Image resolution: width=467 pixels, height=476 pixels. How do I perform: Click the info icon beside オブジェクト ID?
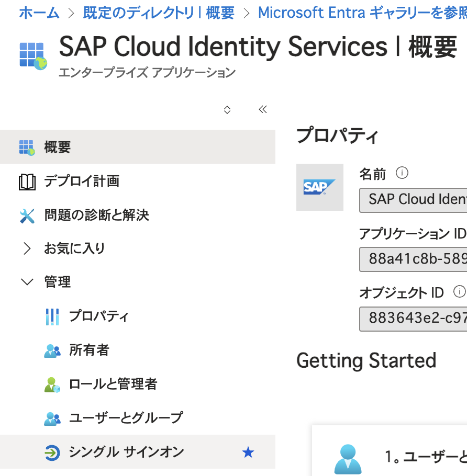pyautogui.click(x=459, y=292)
